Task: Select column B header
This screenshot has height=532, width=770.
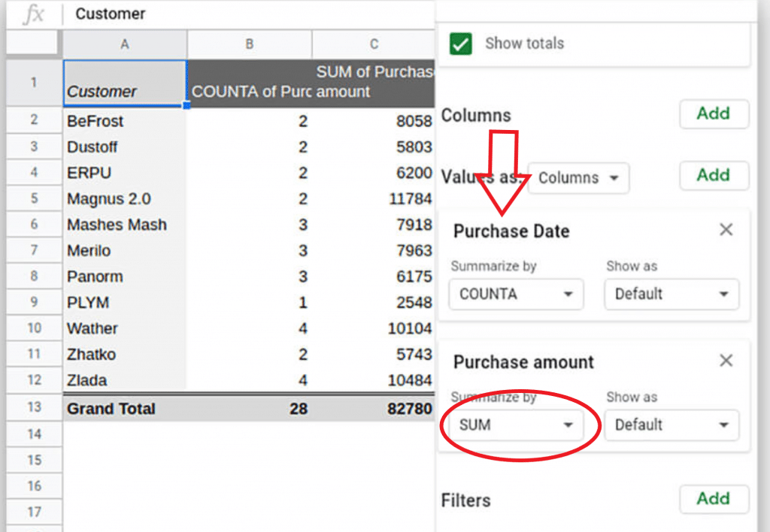Action: (x=249, y=44)
